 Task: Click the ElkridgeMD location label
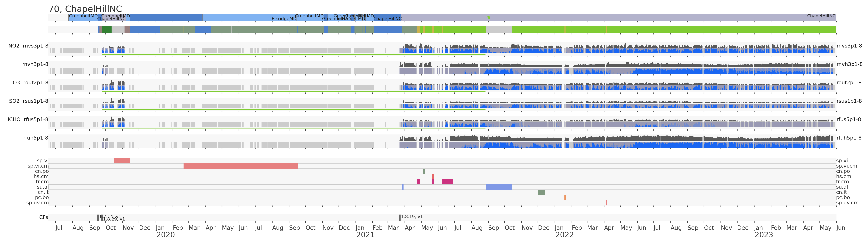tap(284, 19)
